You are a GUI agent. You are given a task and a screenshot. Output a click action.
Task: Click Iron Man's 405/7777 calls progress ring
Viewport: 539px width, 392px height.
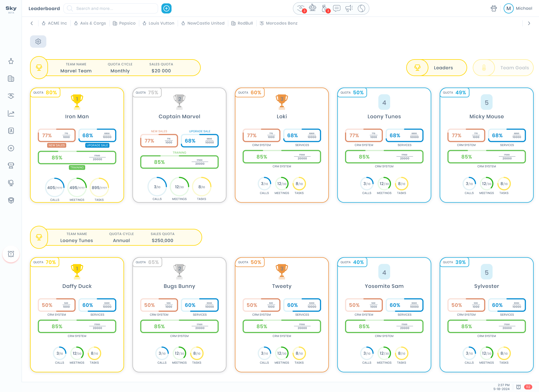click(x=55, y=187)
